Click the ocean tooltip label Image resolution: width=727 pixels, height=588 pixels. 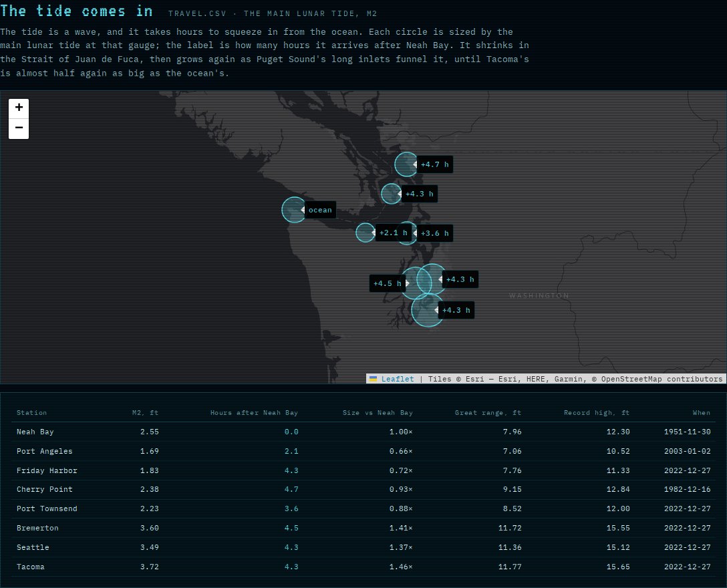click(320, 210)
